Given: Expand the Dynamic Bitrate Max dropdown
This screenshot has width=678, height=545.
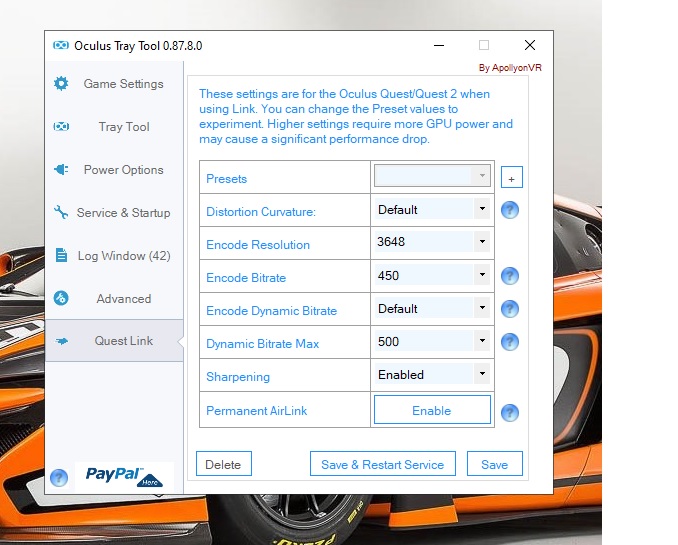Looking at the screenshot, I should coord(482,341).
